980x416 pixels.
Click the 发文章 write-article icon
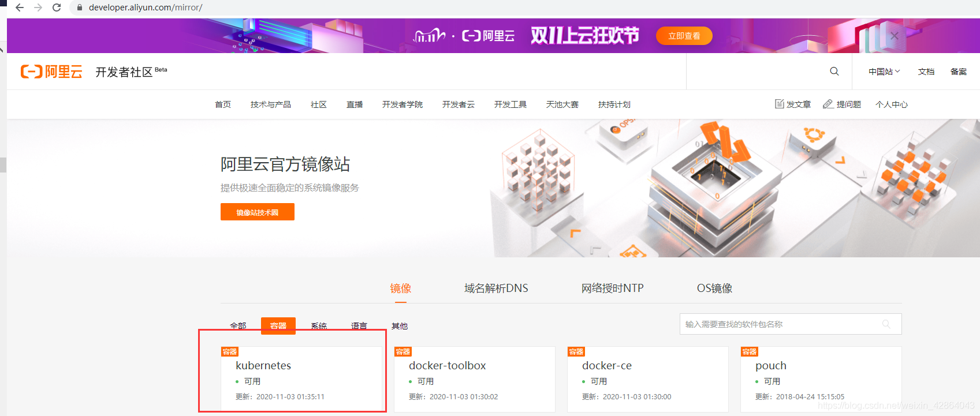(x=780, y=104)
